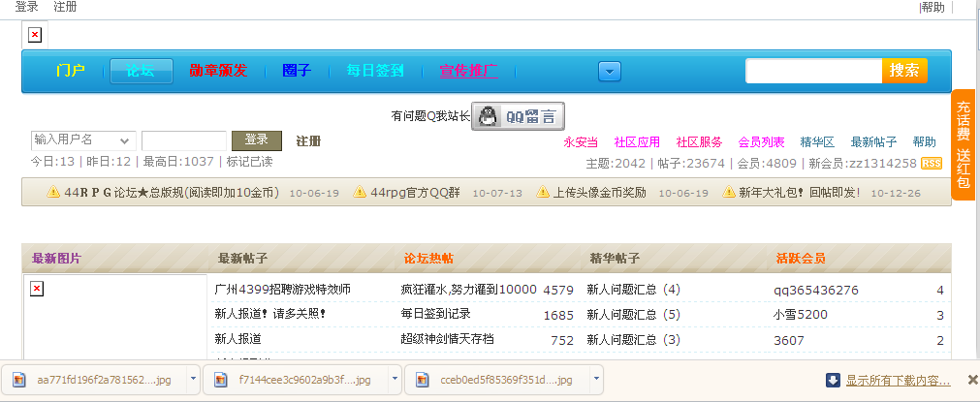
Task: Open the 会员列表 link
Action: [x=761, y=141]
